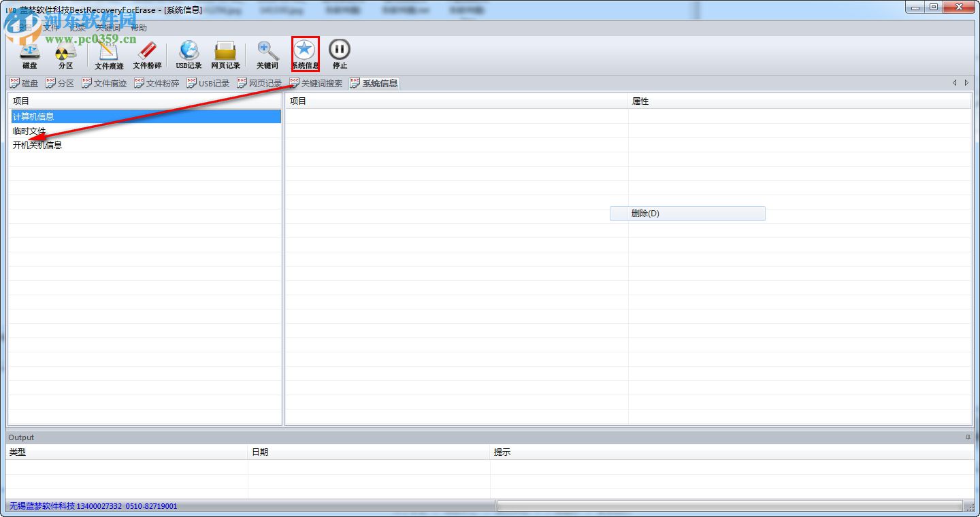Select 临时文件 in the left list
Screen dimensions: 980x517
146,131
